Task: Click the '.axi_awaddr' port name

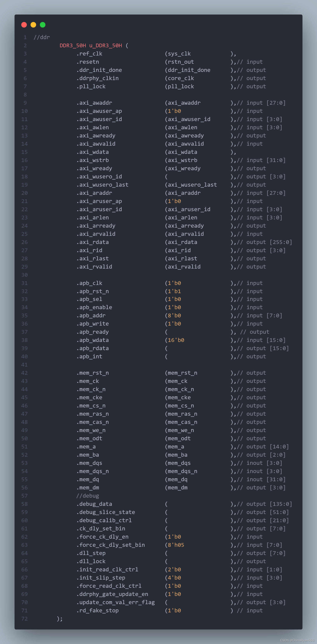Action: [x=94, y=103]
